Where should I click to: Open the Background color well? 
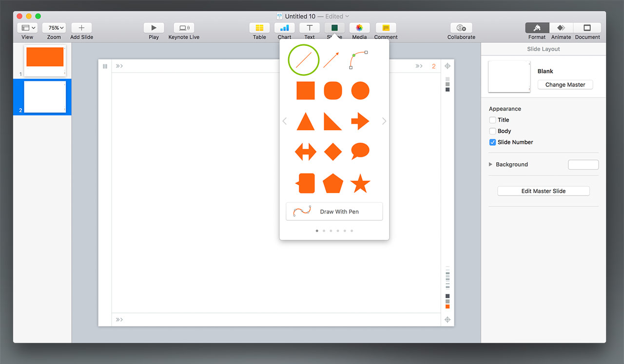coord(583,165)
